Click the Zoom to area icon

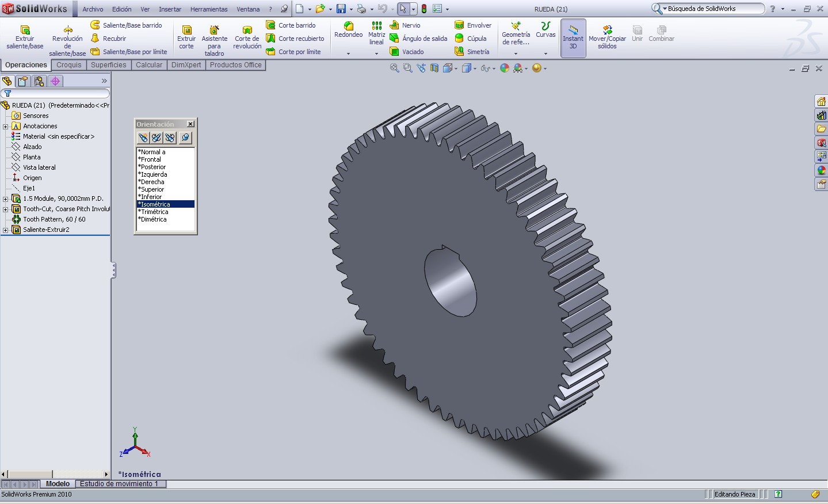[407, 68]
